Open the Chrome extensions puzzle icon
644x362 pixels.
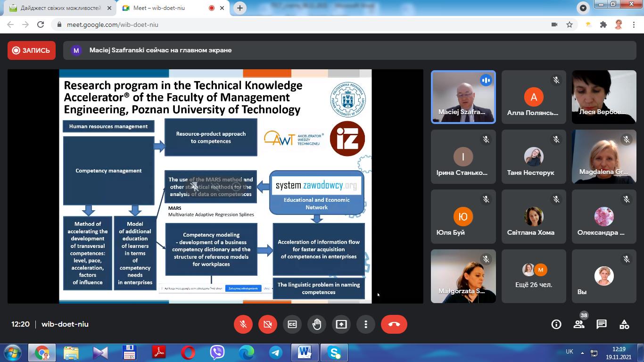pos(603,25)
